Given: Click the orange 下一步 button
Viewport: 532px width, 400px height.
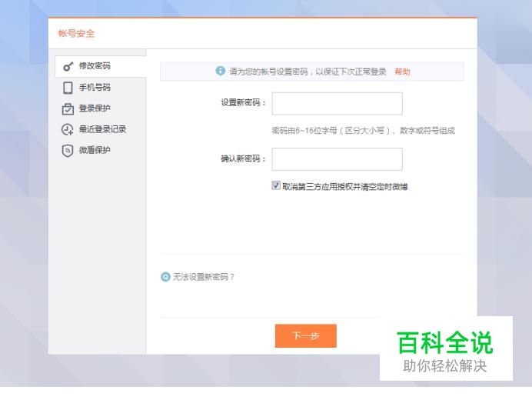Looking at the screenshot, I should tap(306, 336).
